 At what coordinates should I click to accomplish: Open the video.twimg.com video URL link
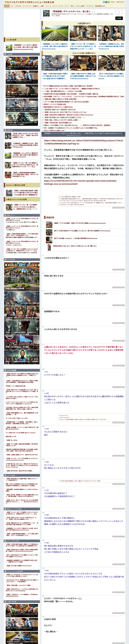point(84,142)
